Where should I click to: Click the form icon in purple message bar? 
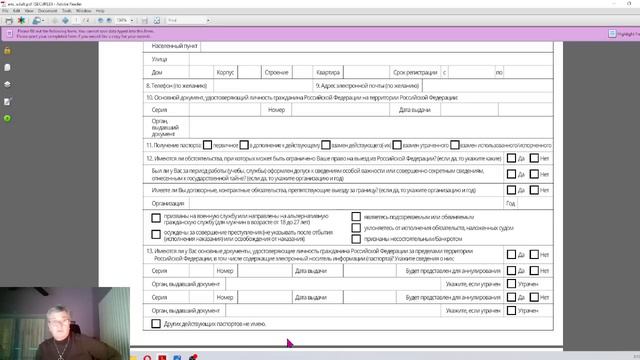pos(9,33)
